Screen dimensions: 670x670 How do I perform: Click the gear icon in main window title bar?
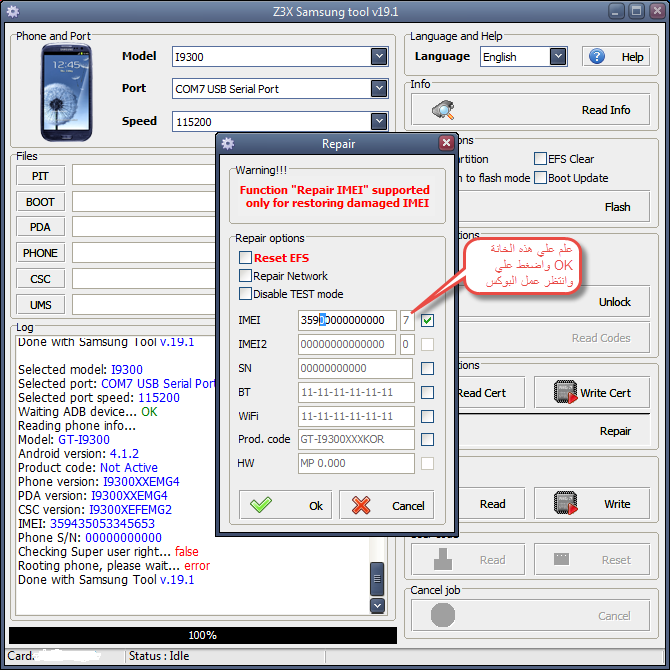[x=13, y=12]
